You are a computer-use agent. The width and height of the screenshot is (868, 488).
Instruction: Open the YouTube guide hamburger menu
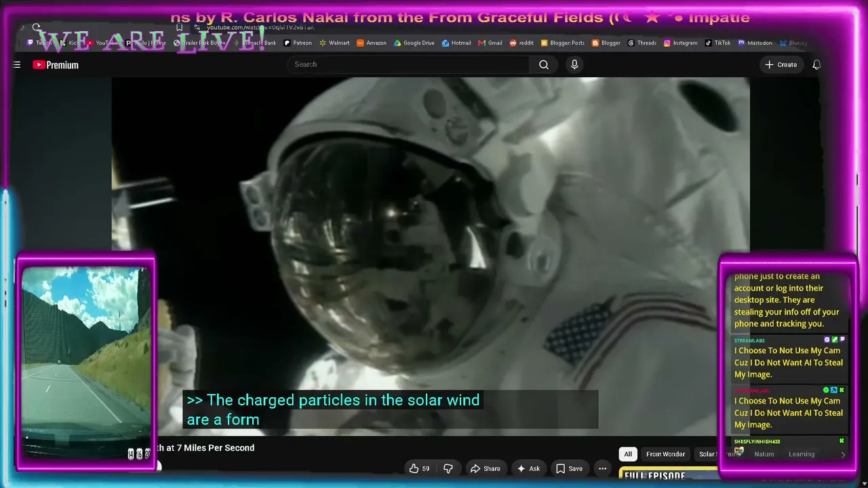(17, 65)
